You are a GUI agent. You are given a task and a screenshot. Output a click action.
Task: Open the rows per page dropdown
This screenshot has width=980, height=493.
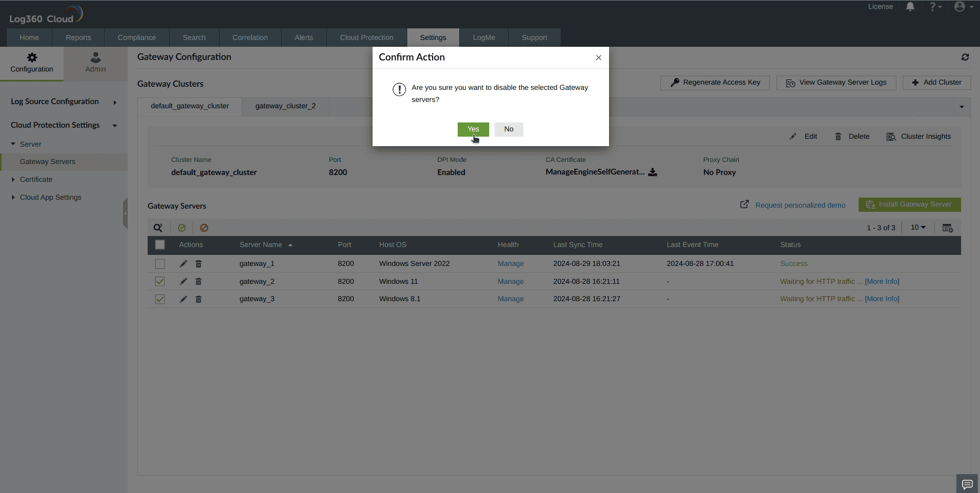[x=918, y=228]
